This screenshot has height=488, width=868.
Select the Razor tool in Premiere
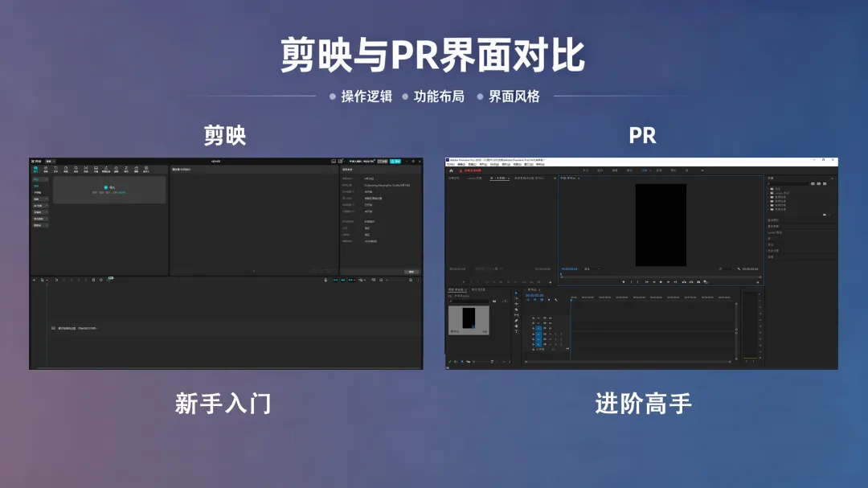click(517, 310)
